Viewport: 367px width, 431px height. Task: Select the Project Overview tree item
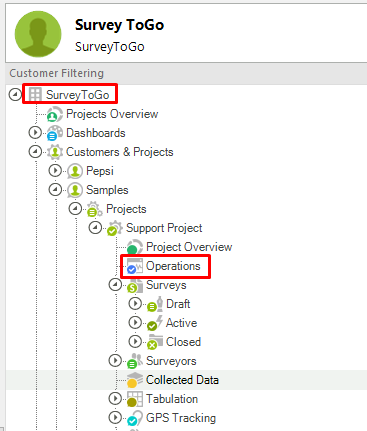click(189, 247)
